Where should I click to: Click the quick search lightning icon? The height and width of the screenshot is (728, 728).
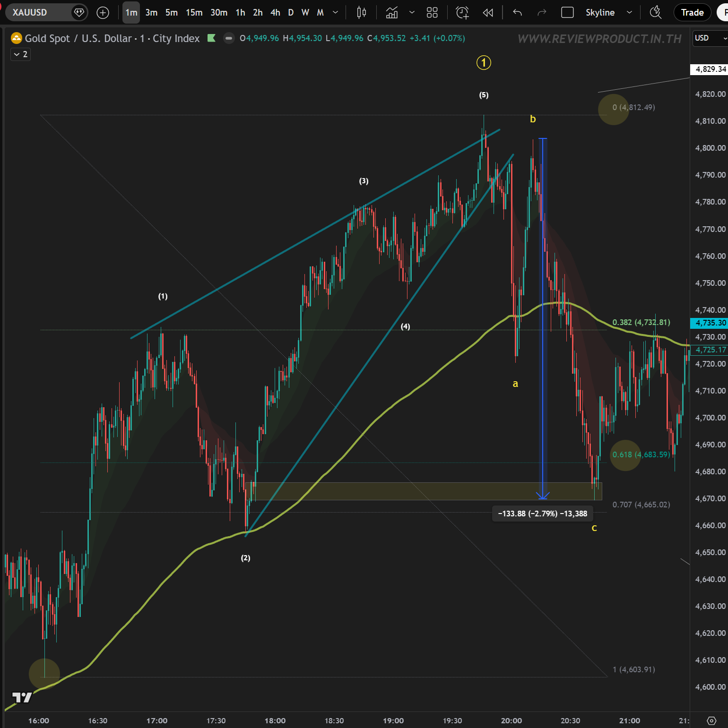coord(656,13)
